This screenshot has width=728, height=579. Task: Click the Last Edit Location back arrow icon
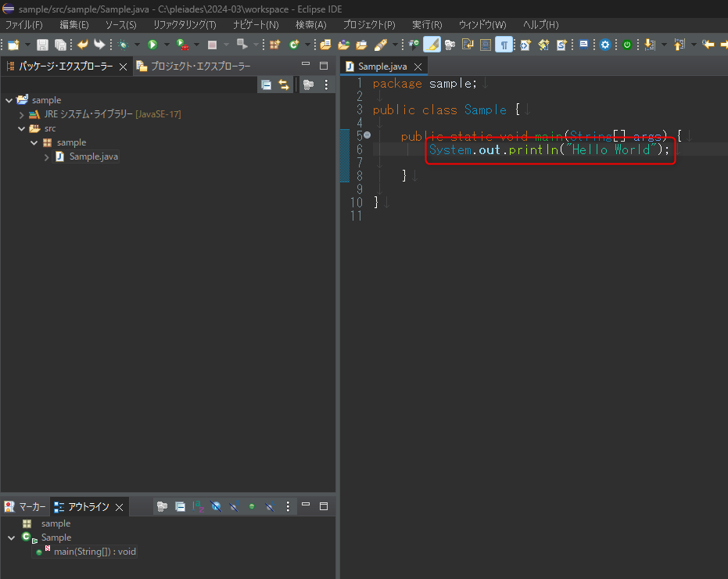click(x=708, y=45)
